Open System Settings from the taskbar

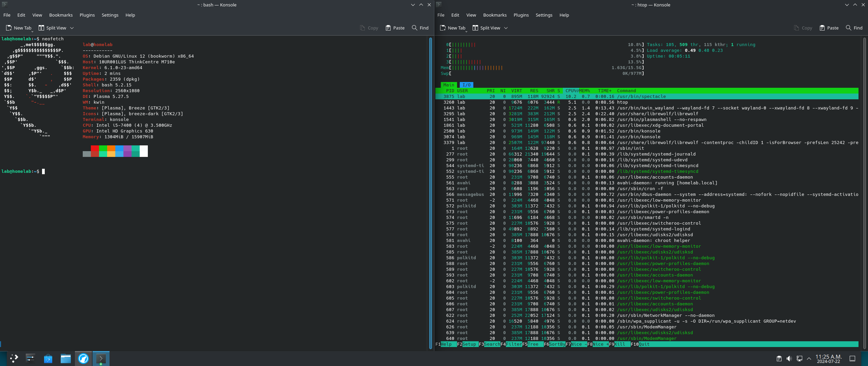pyautogui.click(x=31, y=358)
